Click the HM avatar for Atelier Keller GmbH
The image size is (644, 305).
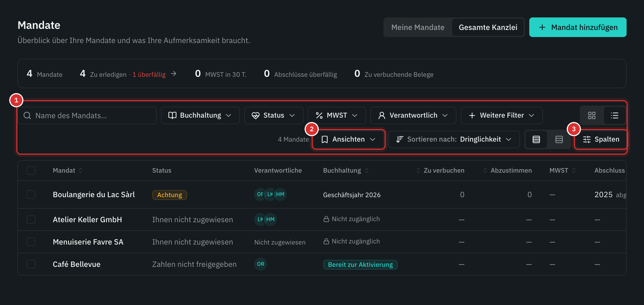(270, 219)
